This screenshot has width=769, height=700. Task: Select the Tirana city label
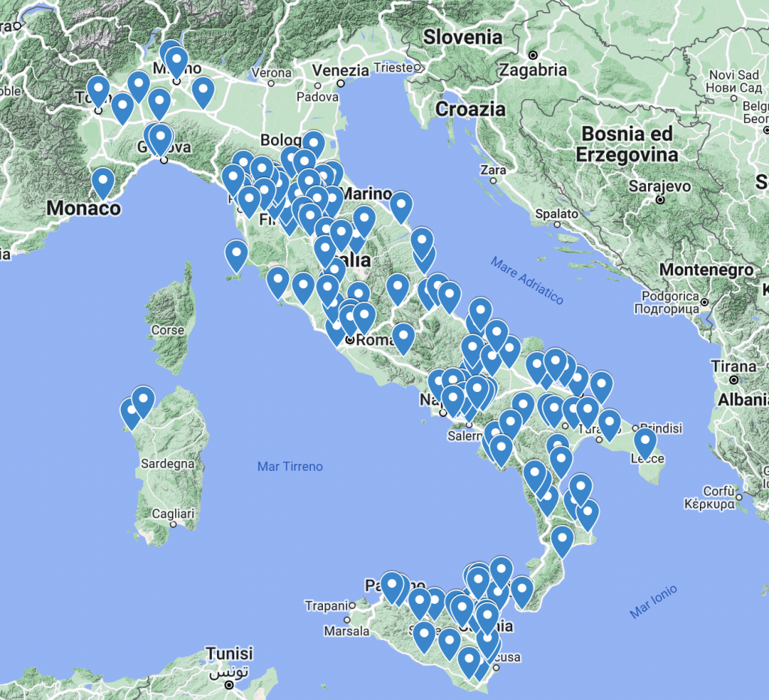(x=731, y=367)
